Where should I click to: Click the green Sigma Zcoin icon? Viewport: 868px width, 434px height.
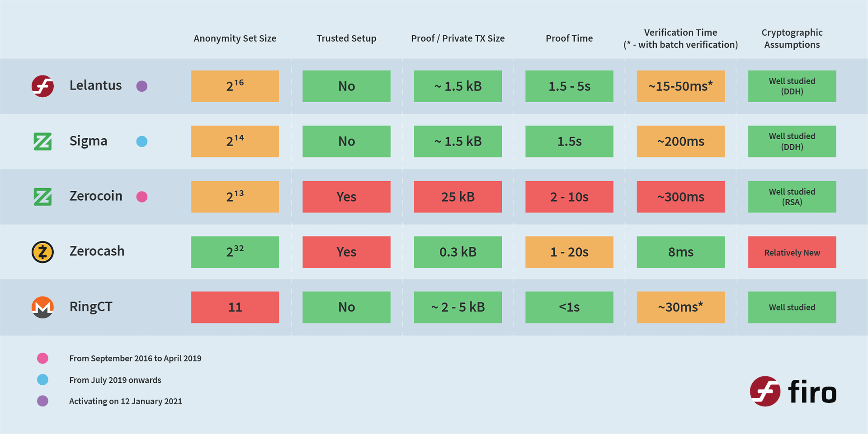point(42,142)
